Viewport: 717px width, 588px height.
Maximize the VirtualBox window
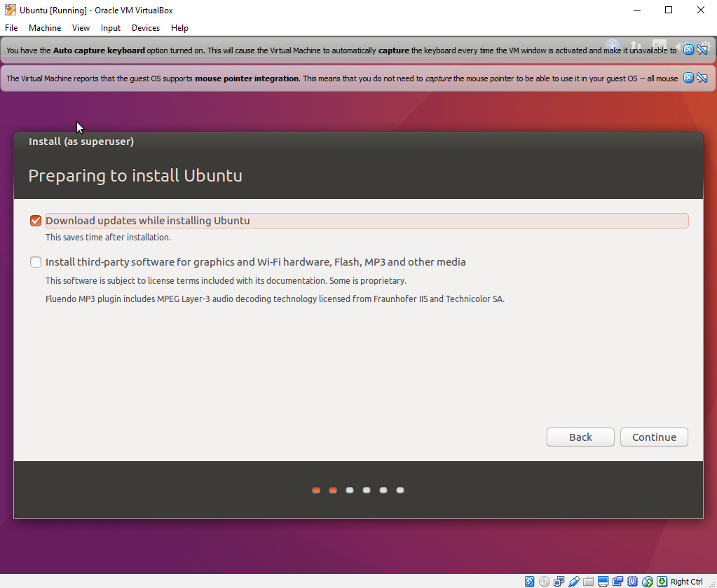point(669,10)
